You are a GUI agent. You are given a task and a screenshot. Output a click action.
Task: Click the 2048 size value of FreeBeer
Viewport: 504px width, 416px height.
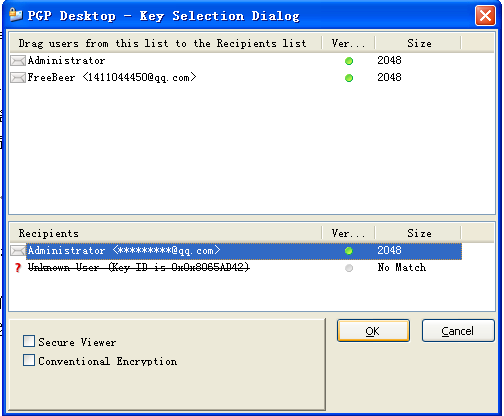pos(389,77)
